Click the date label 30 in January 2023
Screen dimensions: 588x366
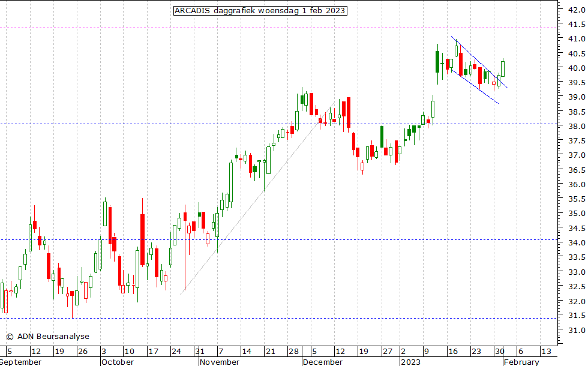[499, 352]
